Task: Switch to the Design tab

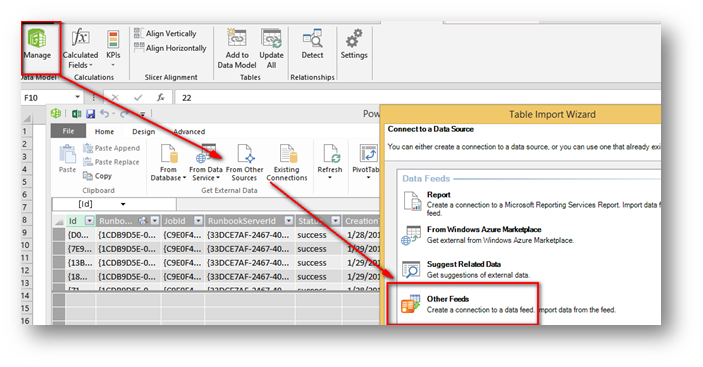Action: pos(143,131)
